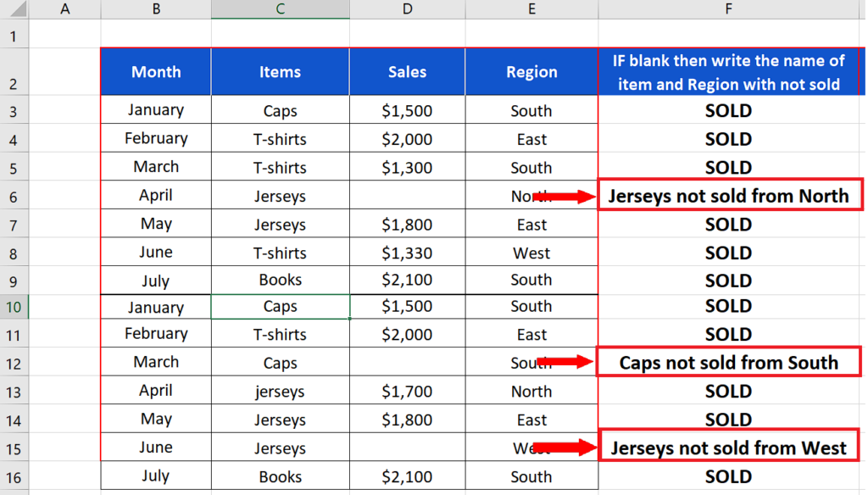Click the $2,100 sales cell in row 9

tap(407, 279)
